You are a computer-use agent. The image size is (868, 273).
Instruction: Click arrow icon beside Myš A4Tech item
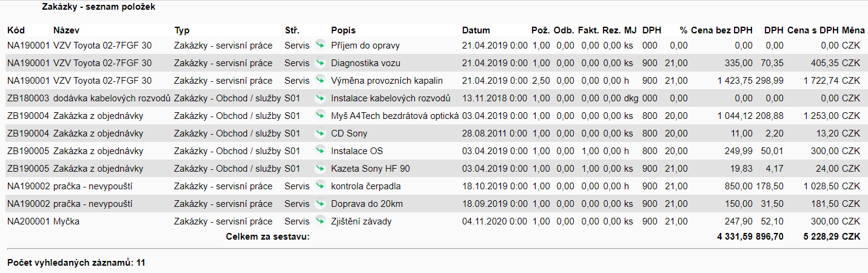320,115
